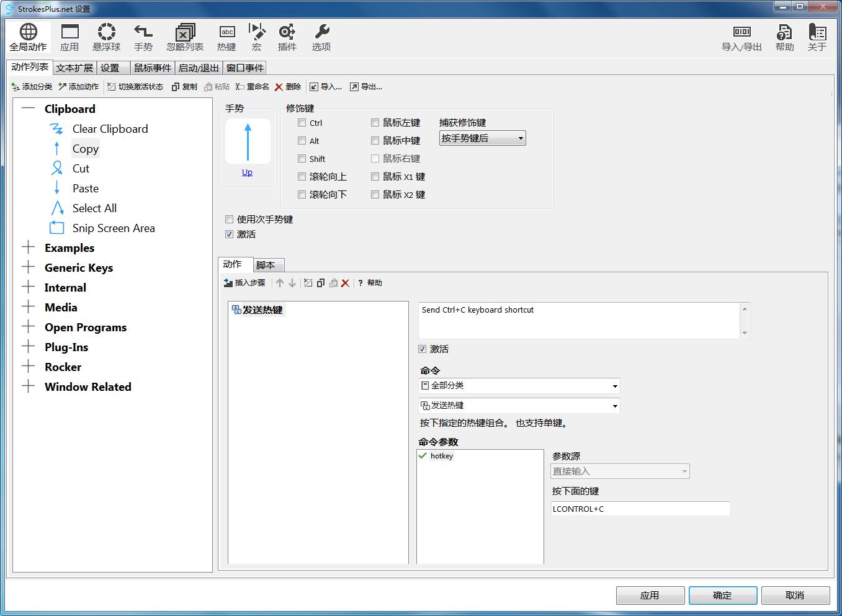Click the 删除 delete toolbar button
Image resolution: width=842 pixels, height=616 pixels.
pos(288,87)
